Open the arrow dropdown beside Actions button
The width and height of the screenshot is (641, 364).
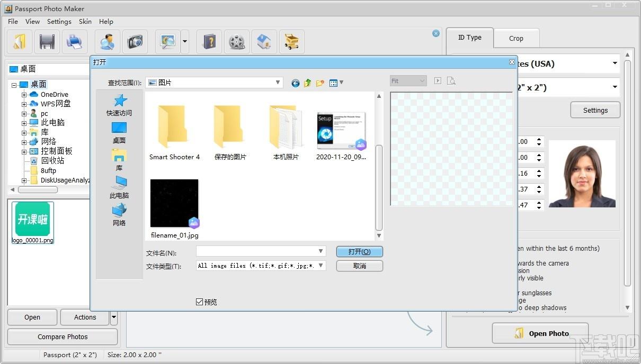tap(114, 317)
